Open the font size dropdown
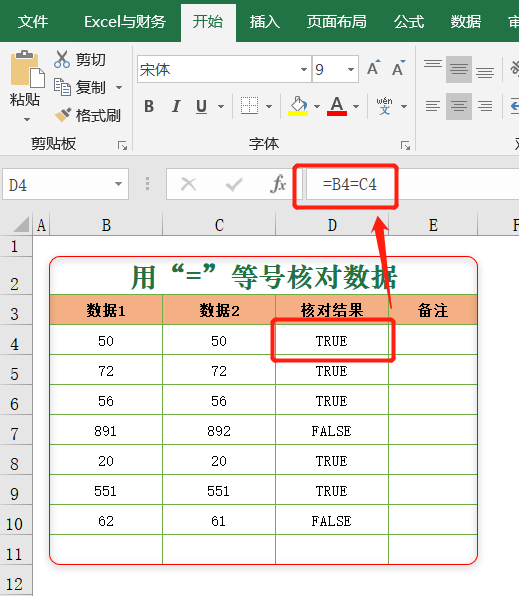Screen dimensions: 519x596 351,69
